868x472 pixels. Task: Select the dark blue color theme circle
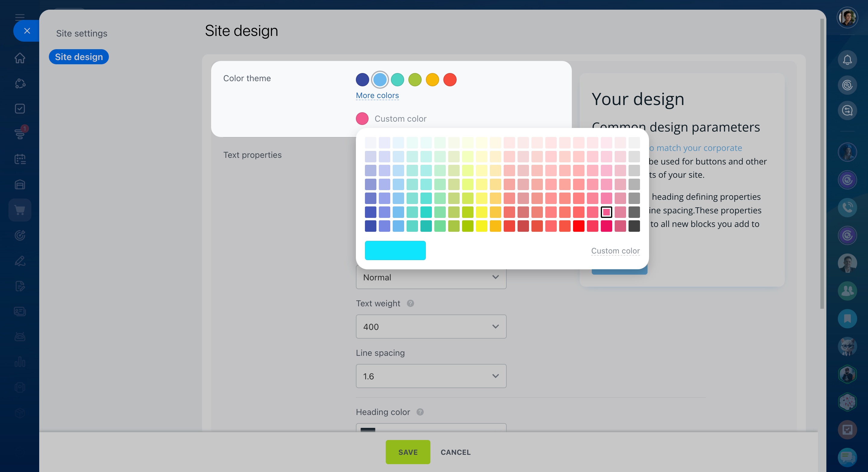coord(362,80)
